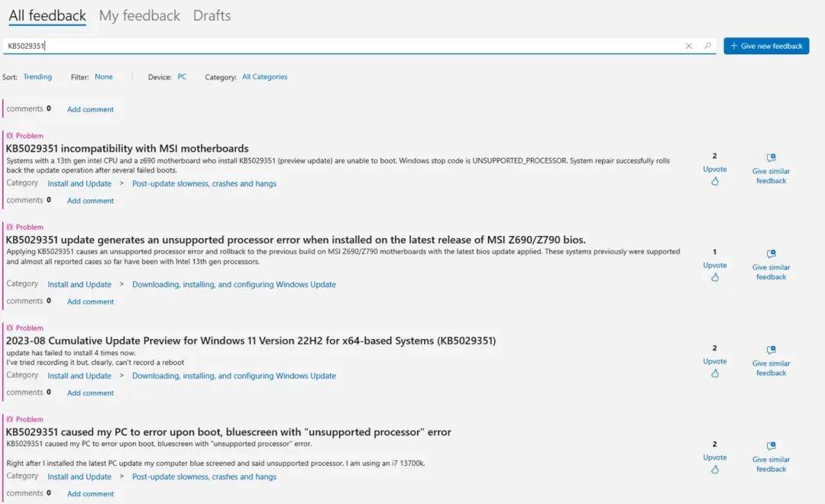The width and height of the screenshot is (825, 504).
Task: Give similar feedback for Z690/Z790 bios post
Action: (x=771, y=265)
